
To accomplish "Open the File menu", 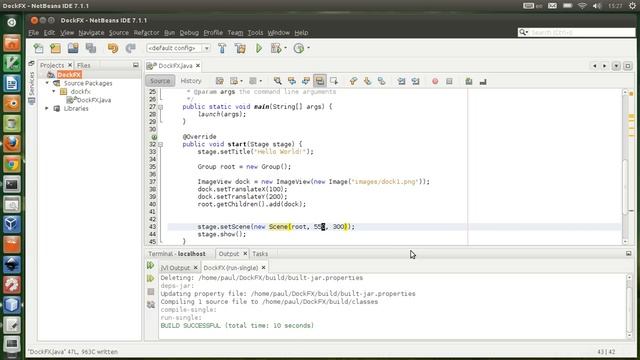I will tap(33, 33).
